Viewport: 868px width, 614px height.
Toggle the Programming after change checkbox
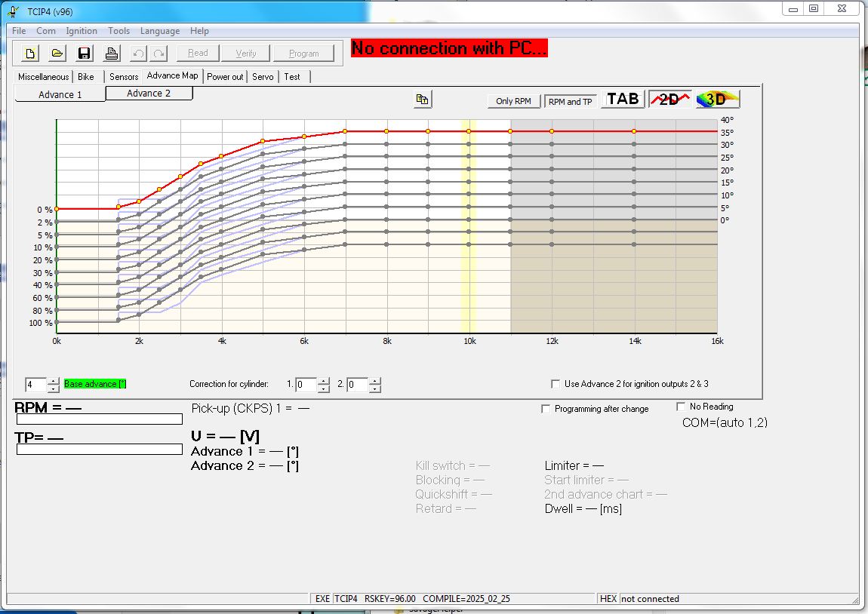coord(546,409)
